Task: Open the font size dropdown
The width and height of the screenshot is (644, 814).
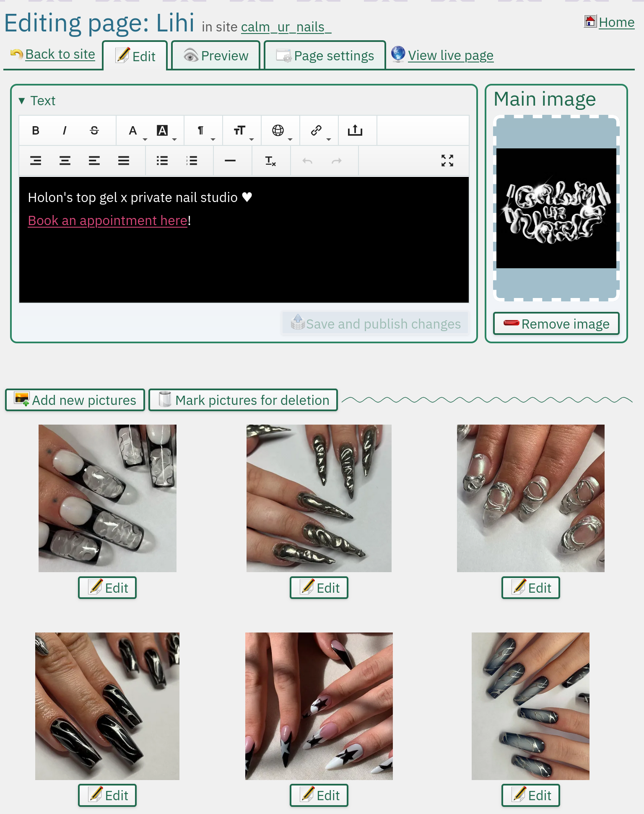Action: click(240, 131)
